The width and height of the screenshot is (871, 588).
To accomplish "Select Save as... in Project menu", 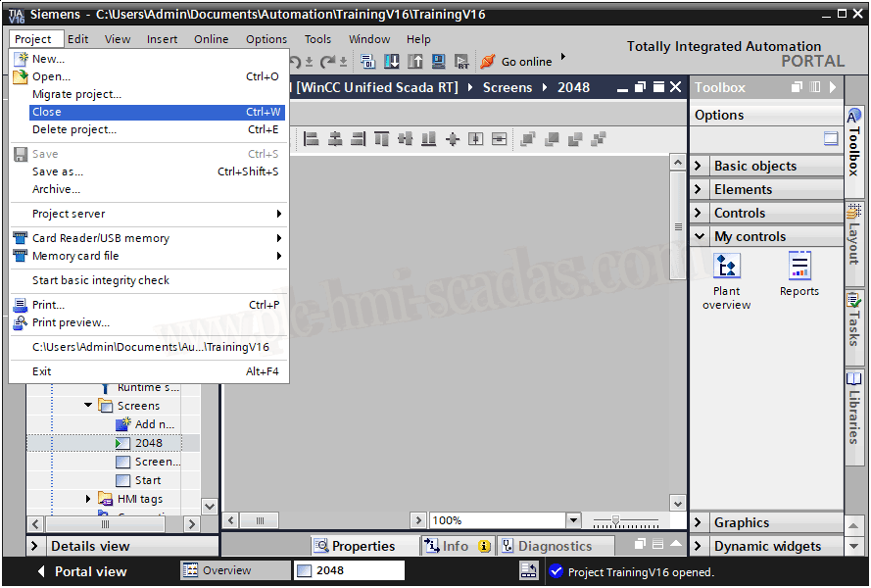I will [58, 171].
